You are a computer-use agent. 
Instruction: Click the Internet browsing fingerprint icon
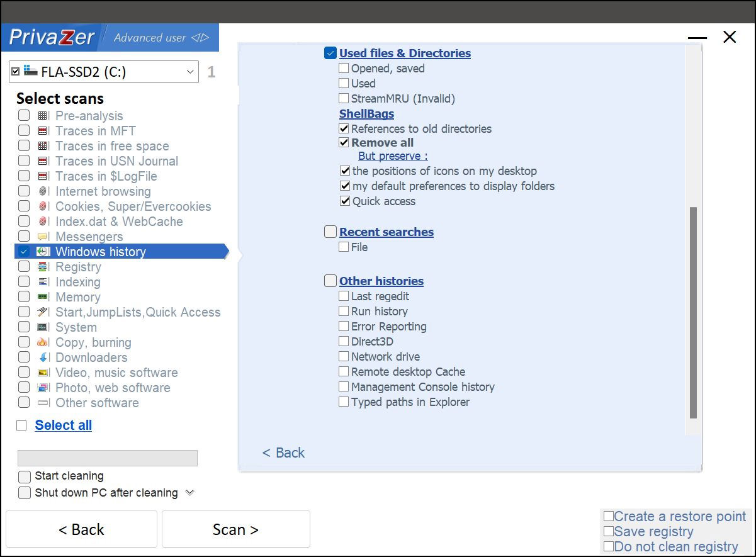point(43,191)
